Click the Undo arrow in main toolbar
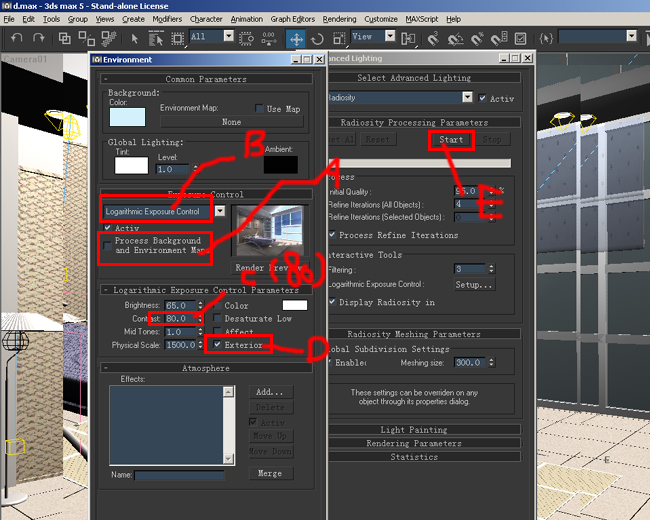 [15, 38]
